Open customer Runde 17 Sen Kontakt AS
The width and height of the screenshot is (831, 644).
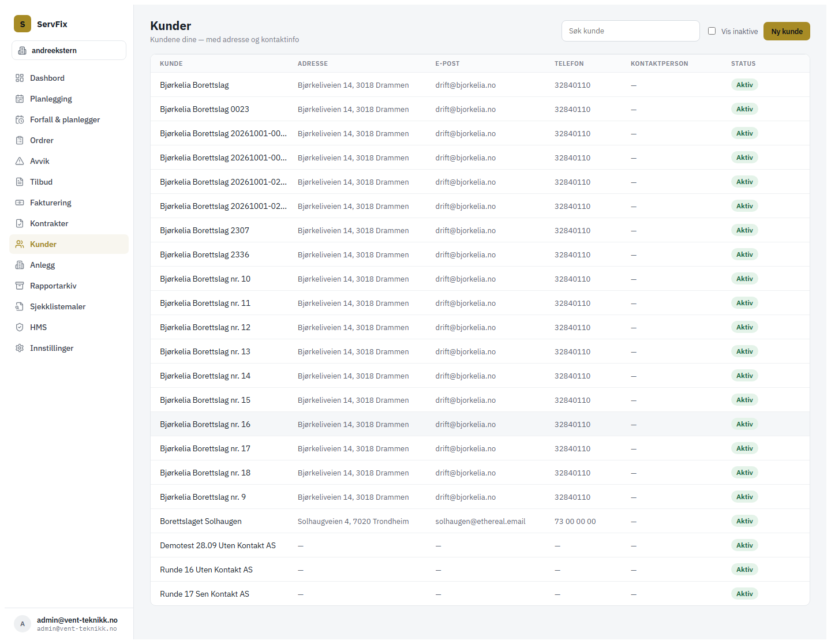480,594
